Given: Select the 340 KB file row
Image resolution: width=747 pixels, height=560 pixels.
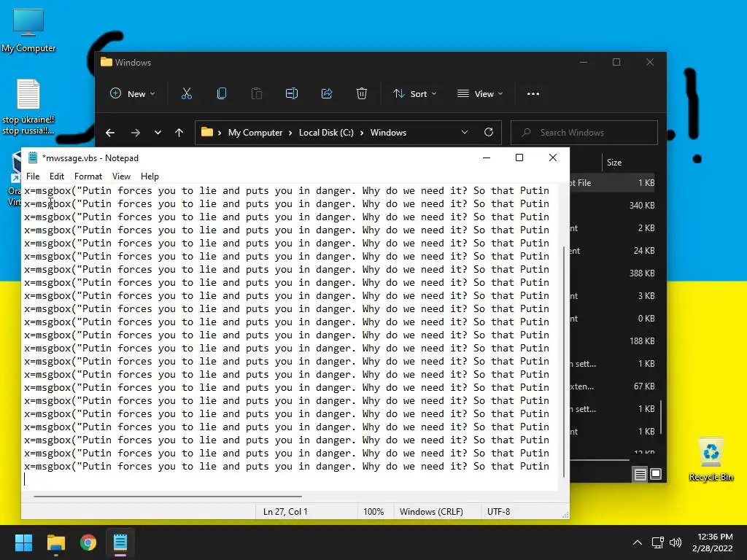Looking at the screenshot, I should [x=612, y=205].
